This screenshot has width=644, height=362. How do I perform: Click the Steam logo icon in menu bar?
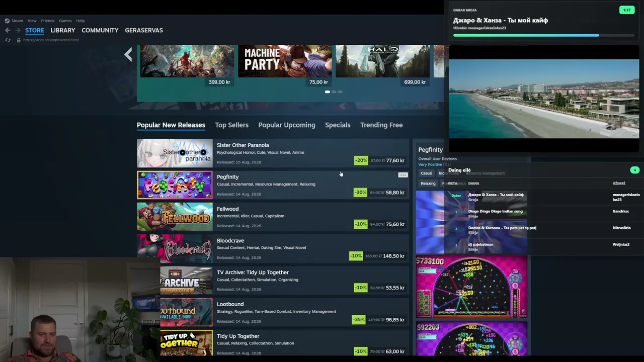tap(7, 21)
